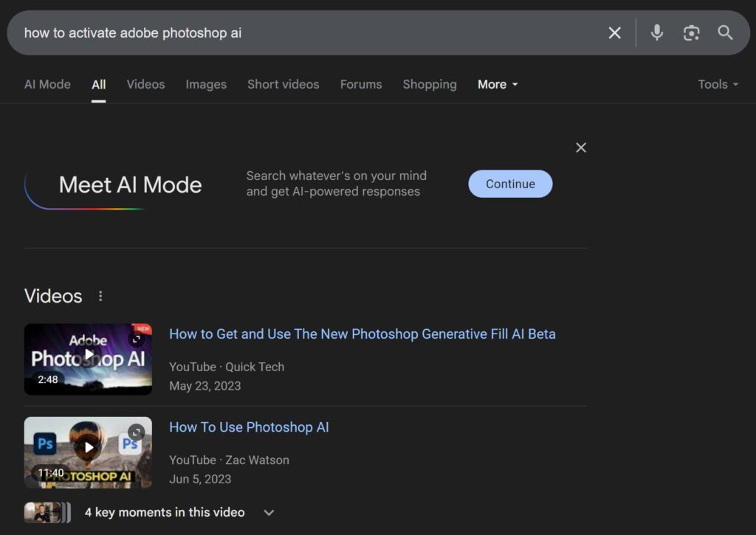Open the Tools dropdown
The width and height of the screenshot is (756, 535).
click(x=718, y=84)
